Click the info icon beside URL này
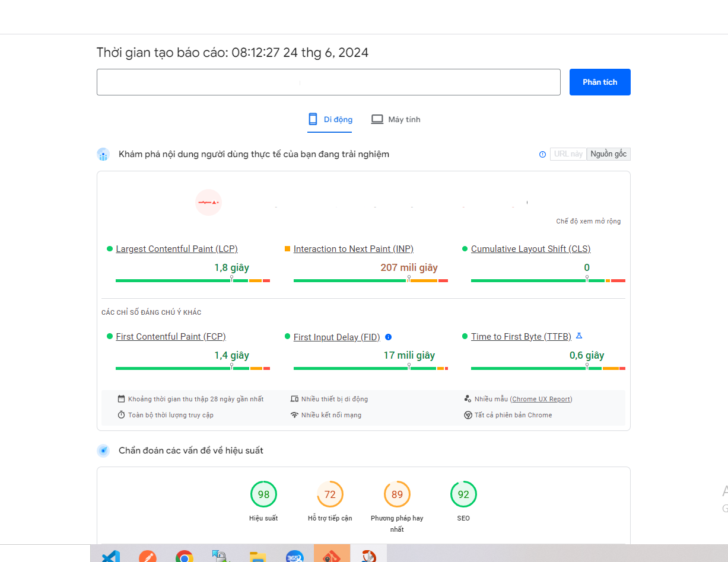 (542, 154)
